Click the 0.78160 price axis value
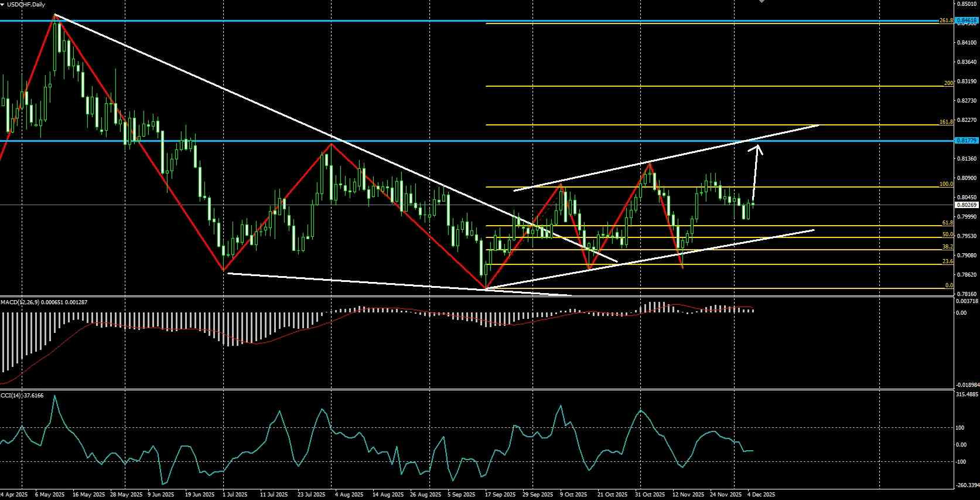Image resolution: width=980 pixels, height=500 pixels. [967, 294]
